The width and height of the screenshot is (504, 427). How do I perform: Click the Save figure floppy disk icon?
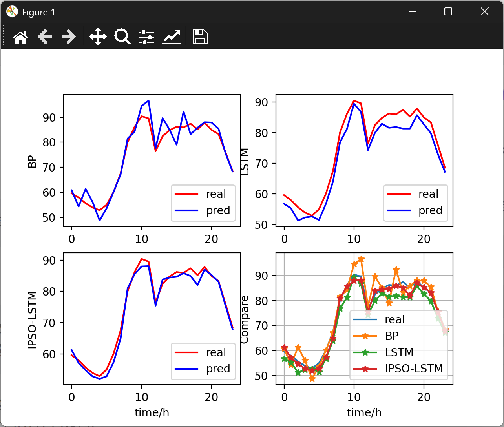pos(199,36)
